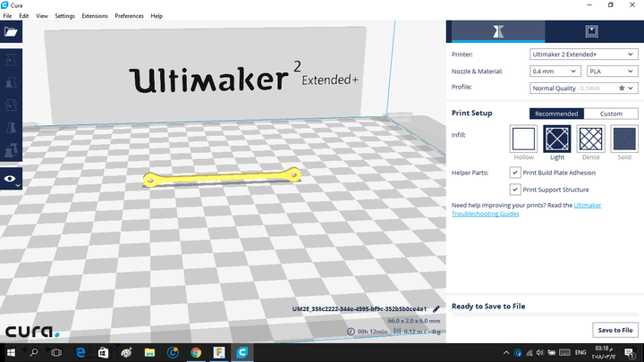Open the Help menu
644x362 pixels.
pos(157,16)
